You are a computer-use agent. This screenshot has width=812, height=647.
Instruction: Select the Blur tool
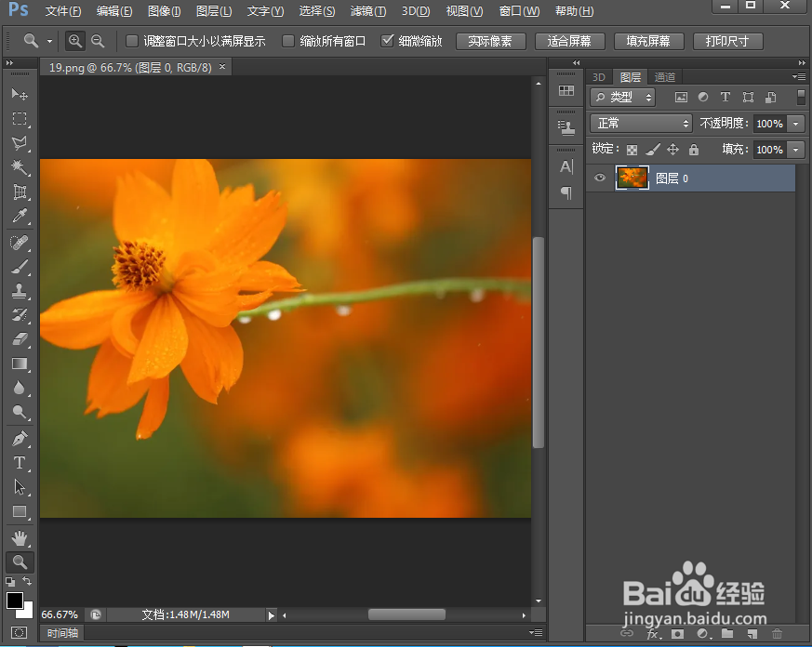[x=20, y=388]
